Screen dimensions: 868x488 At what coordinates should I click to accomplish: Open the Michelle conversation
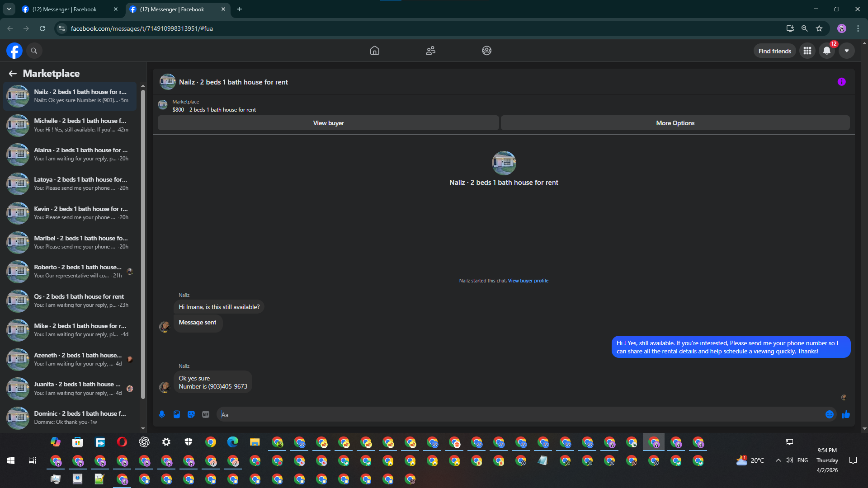(70, 125)
